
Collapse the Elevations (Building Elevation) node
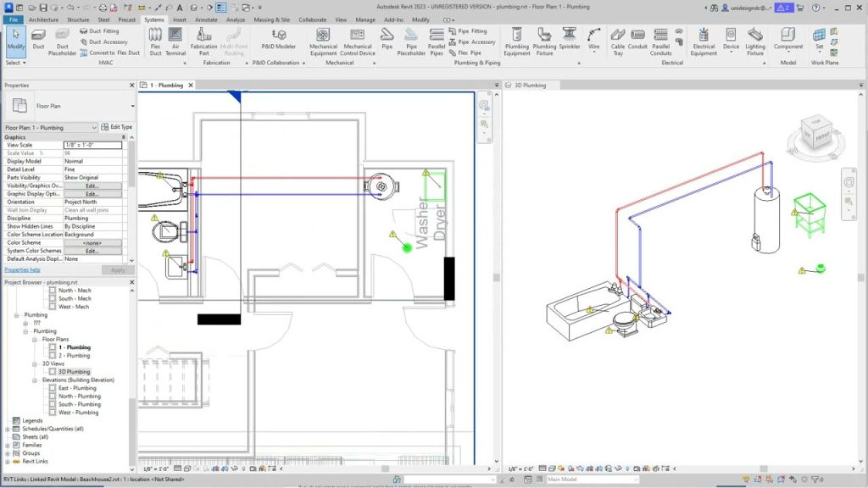pos(34,380)
